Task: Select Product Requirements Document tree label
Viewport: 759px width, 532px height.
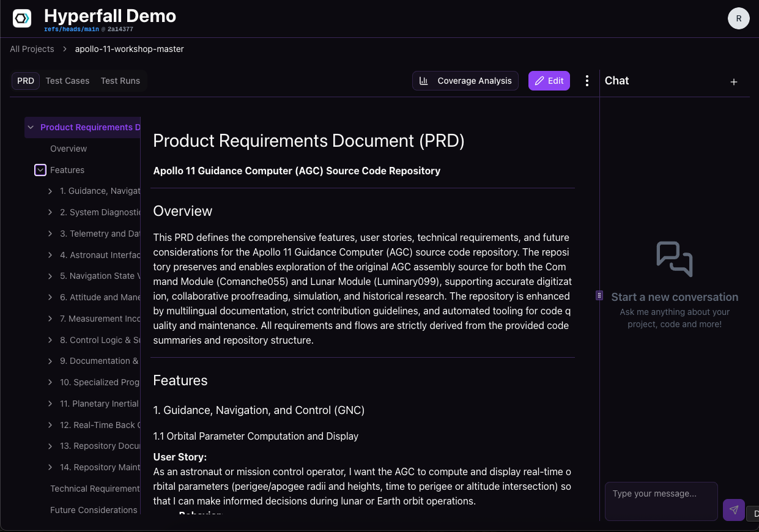Action: point(90,127)
